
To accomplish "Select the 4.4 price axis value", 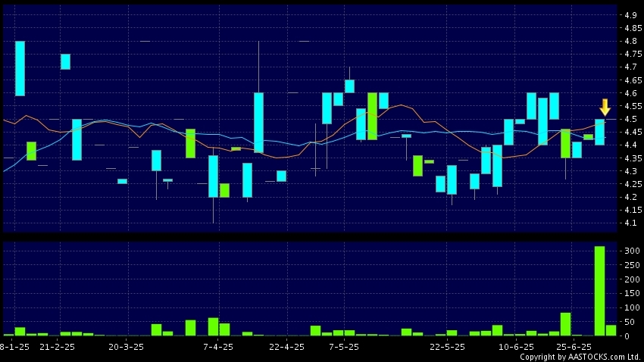I will pyautogui.click(x=630, y=145).
